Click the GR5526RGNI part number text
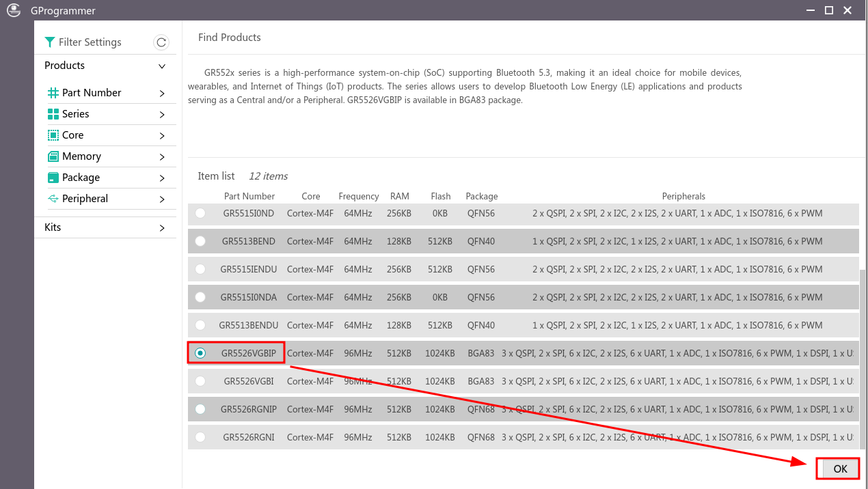This screenshot has width=868, height=489. click(x=249, y=437)
